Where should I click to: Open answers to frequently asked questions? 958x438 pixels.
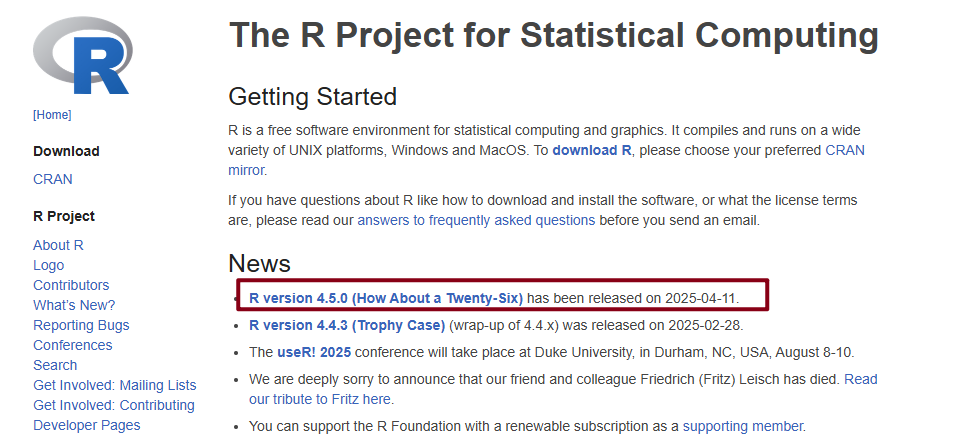pos(476,220)
